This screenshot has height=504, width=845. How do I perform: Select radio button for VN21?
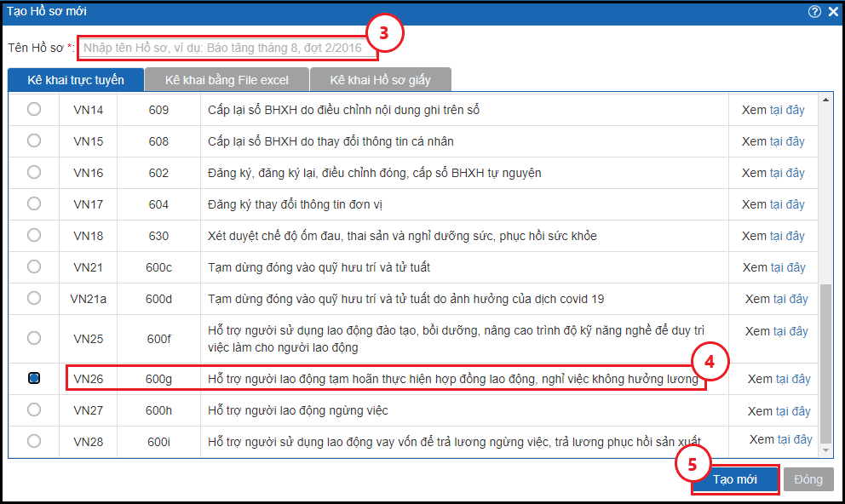coord(34,266)
